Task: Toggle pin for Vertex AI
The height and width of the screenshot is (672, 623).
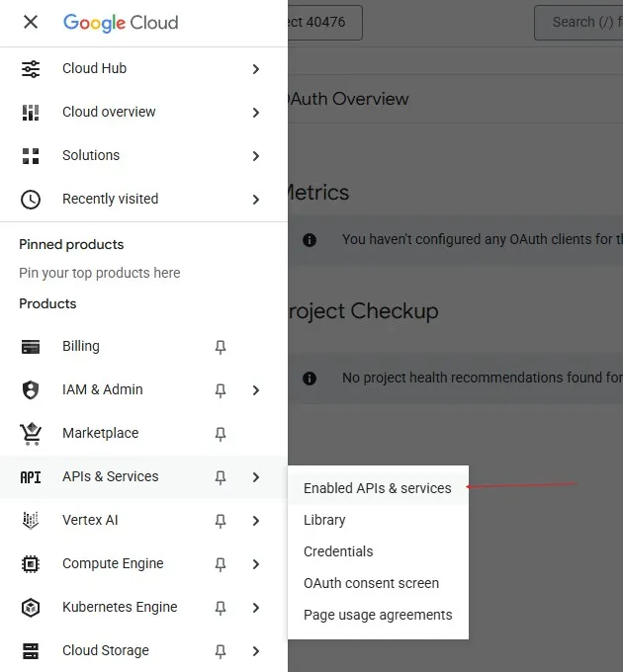Action: click(x=221, y=521)
